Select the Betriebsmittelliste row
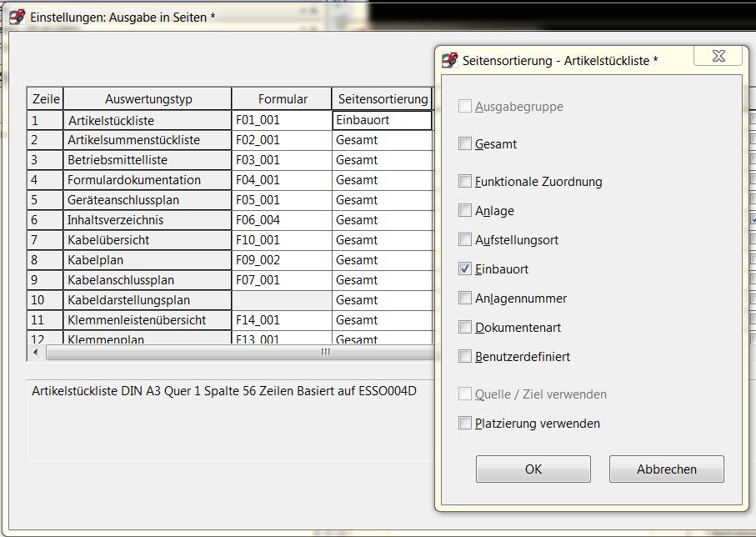The height and width of the screenshot is (537, 756). click(x=148, y=160)
